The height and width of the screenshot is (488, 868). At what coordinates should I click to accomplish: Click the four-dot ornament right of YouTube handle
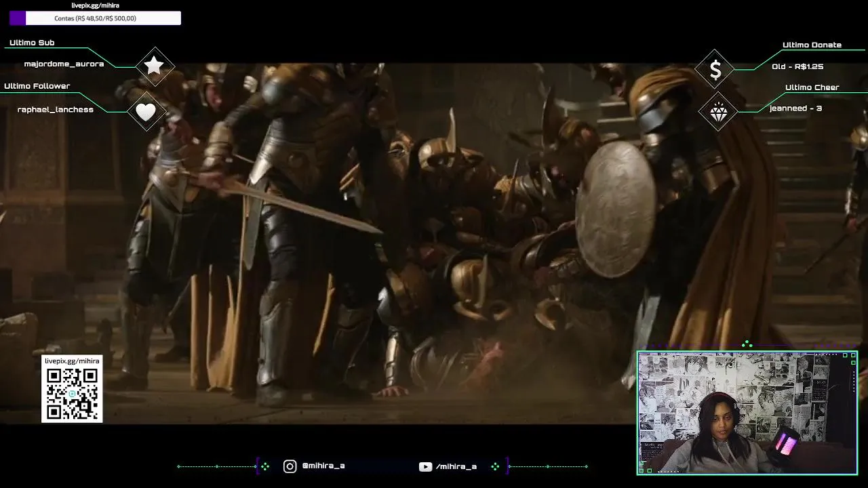click(495, 466)
